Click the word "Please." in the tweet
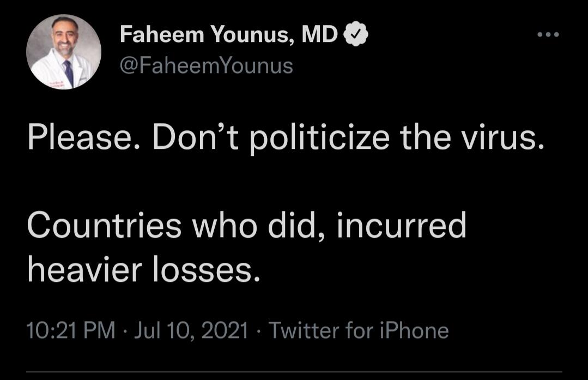The image size is (588, 380). 84,139
